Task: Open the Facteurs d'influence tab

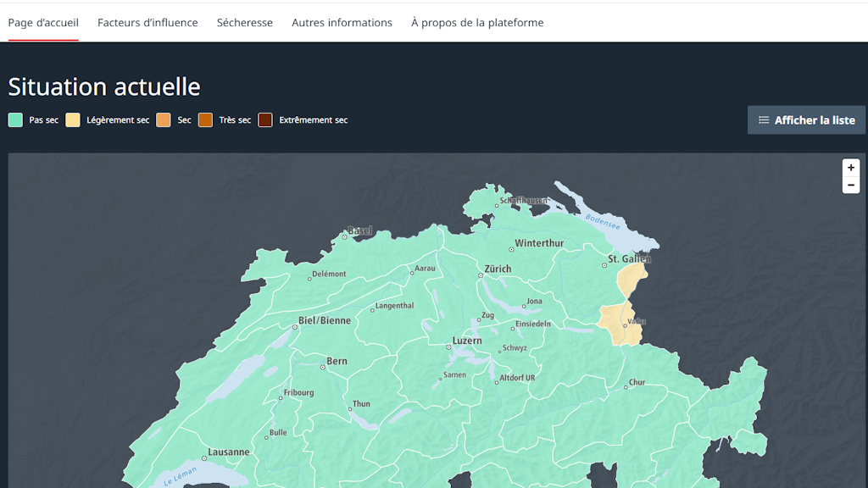Action: [147, 23]
